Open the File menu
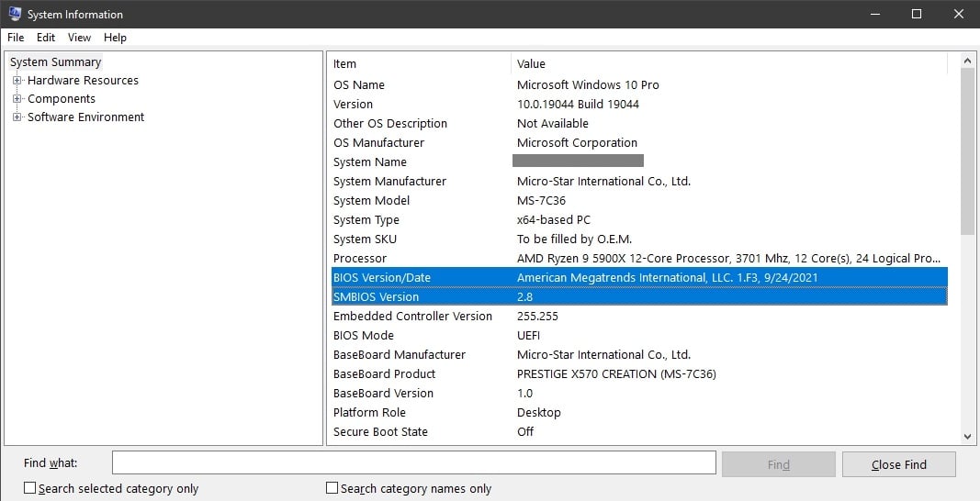Image resolution: width=980 pixels, height=501 pixels. (x=16, y=38)
